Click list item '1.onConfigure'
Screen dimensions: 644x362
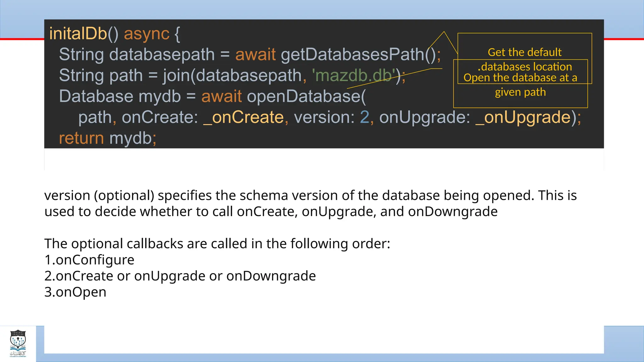[89, 260]
